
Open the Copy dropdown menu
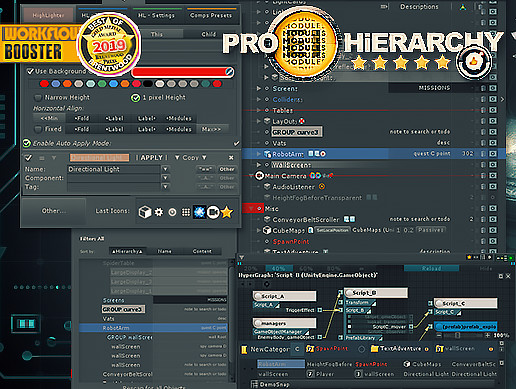pyautogui.click(x=191, y=157)
